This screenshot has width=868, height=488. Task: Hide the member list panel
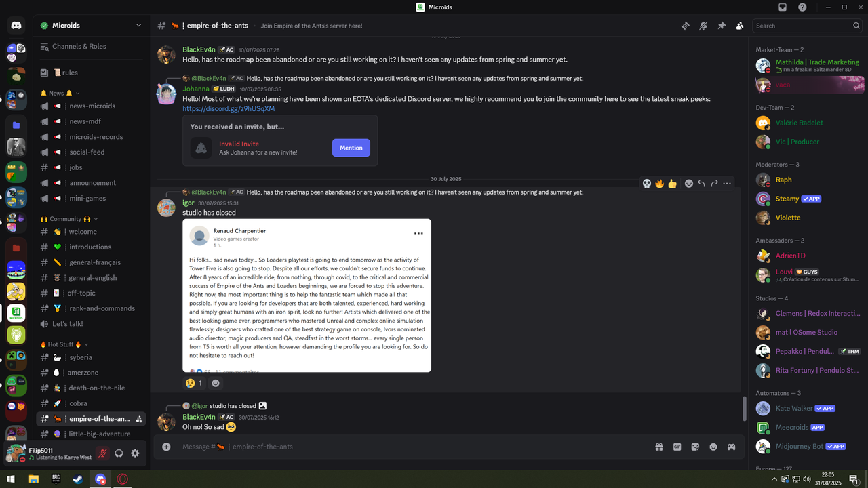739,26
